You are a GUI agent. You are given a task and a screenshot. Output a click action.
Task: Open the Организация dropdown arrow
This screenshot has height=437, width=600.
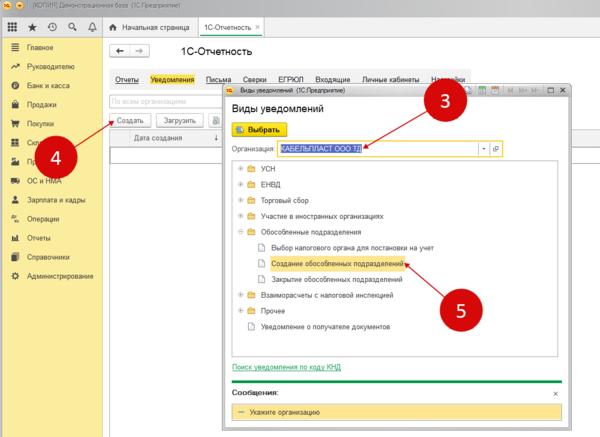pyautogui.click(x=484, y=149)
